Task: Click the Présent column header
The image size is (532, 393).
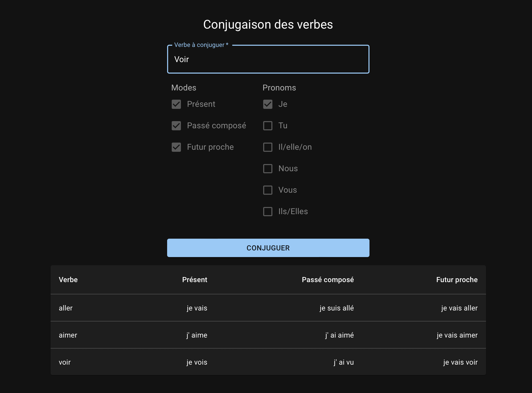Action: pos(194,280)
